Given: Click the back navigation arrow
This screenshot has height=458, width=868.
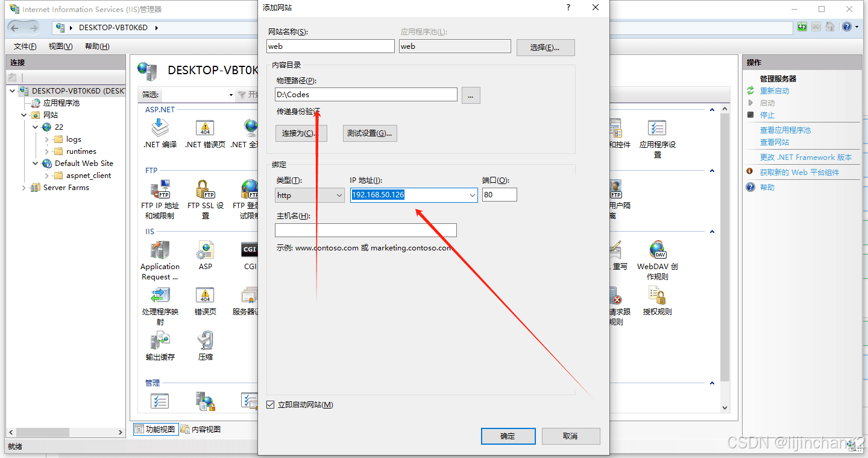Looking at the screenshot, I should 14,27.
